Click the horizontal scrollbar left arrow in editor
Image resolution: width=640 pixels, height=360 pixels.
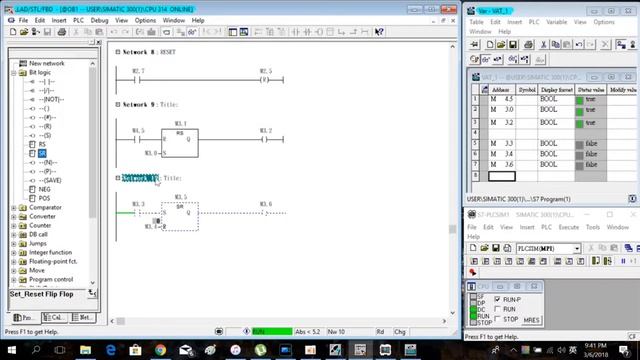point(112,321)
